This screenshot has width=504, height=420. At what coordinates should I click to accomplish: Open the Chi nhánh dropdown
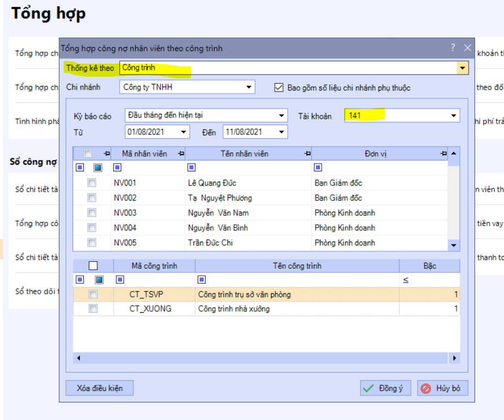[249, 87]
